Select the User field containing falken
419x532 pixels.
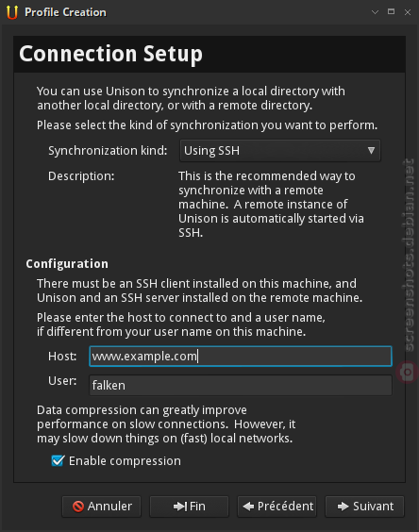point(241,385)
